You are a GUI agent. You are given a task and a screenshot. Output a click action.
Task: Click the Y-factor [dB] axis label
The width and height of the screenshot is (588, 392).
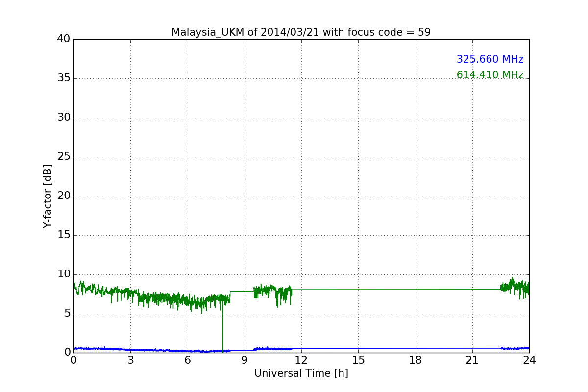[48, 196]
